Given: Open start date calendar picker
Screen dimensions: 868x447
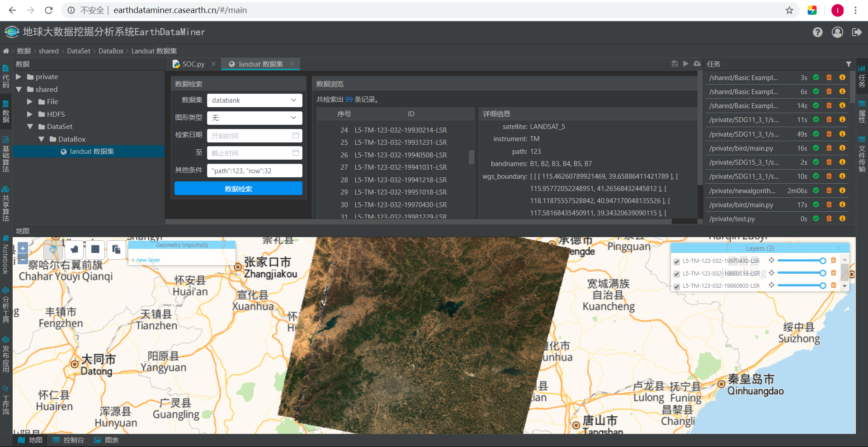Looking at the screenshot, I should [296, 136].
